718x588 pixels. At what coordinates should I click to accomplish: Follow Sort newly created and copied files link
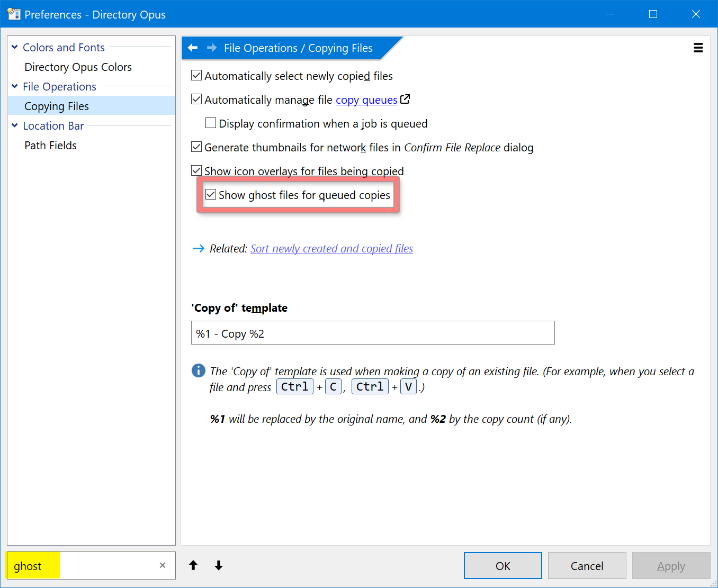pyautogui.click(x=331, y=249)
